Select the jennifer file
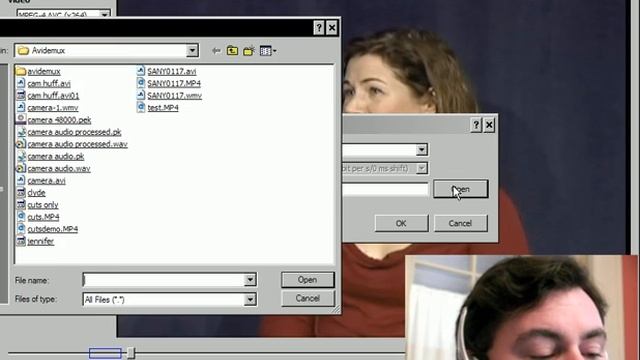This screenshot has width=640, height=360. coord(40,241)
